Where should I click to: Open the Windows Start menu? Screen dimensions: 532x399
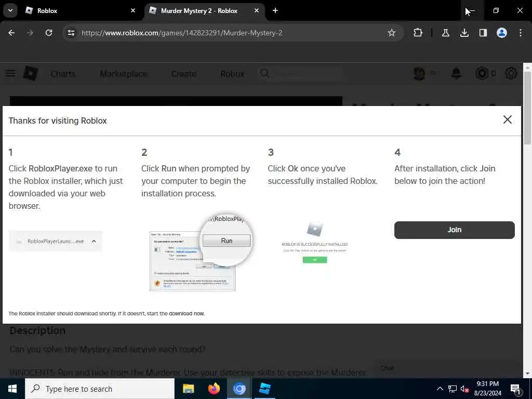pos(12,389)
